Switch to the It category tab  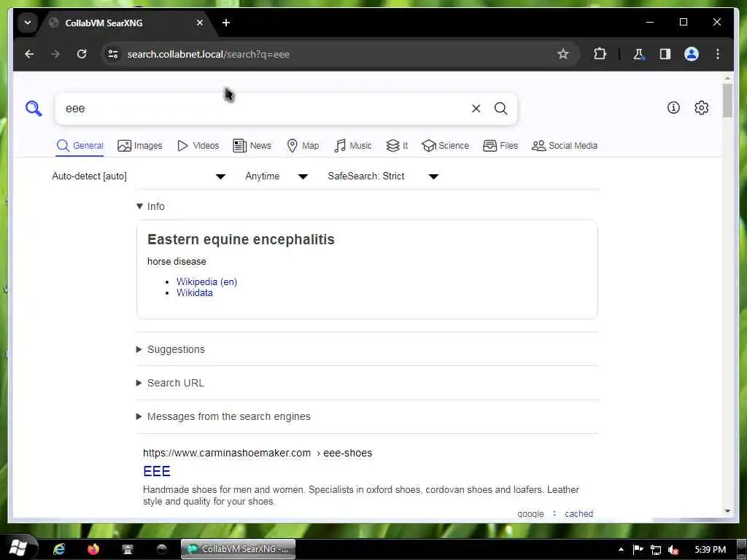pyautogui.click(x=397, y=146)
